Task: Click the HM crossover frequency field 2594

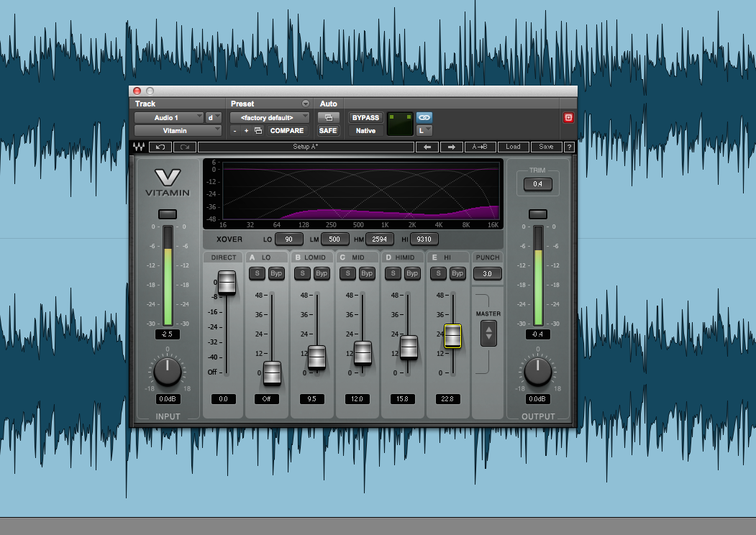Action: point(380,239)
